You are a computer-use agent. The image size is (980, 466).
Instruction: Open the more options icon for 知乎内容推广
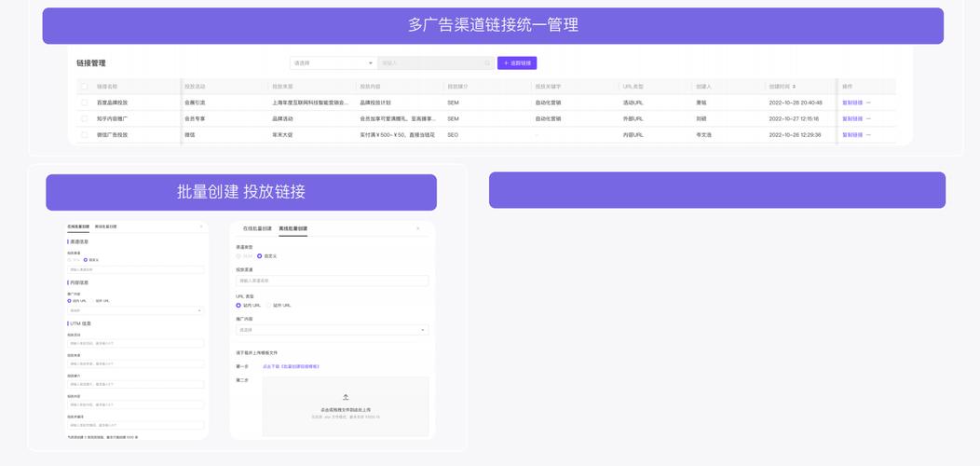pyautogui.click(x=869, y=119)
